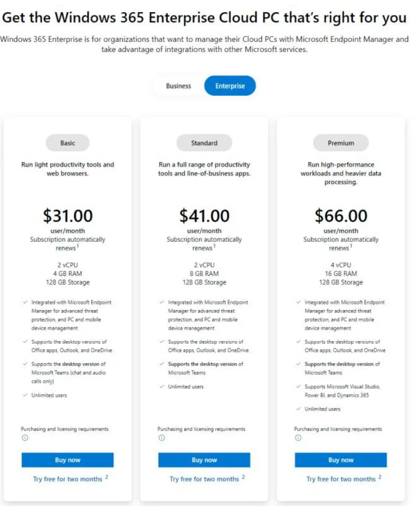Click footnote 2 beside Premium free trial
The width and height of the screenshot is (420, 506).
(380, 477)
